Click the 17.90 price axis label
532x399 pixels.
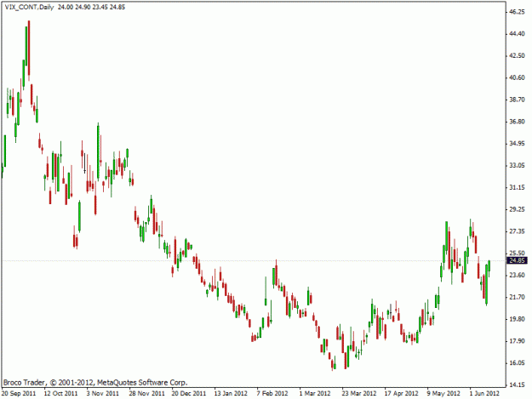pyautogui.click(x=517, y=341)
